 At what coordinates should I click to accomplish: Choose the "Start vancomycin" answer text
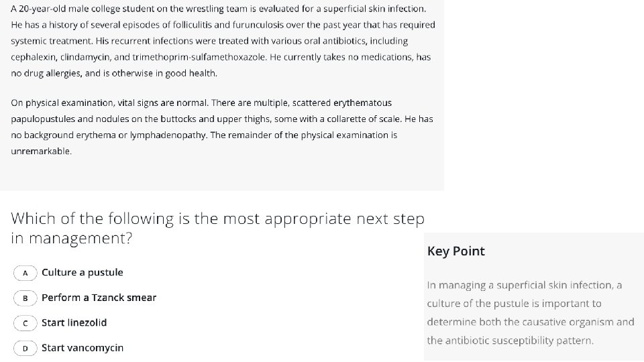click(83, 348)
